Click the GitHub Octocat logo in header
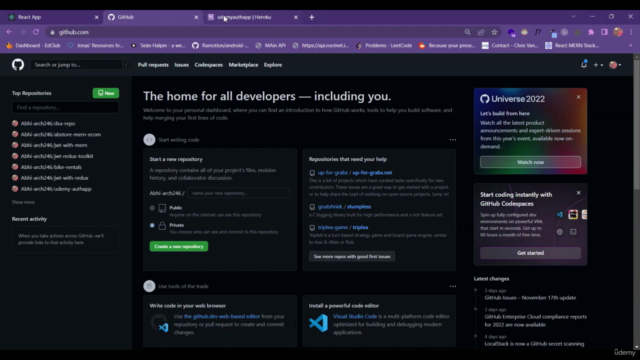This screenshot has width=640, height=360. click(18, 64)
